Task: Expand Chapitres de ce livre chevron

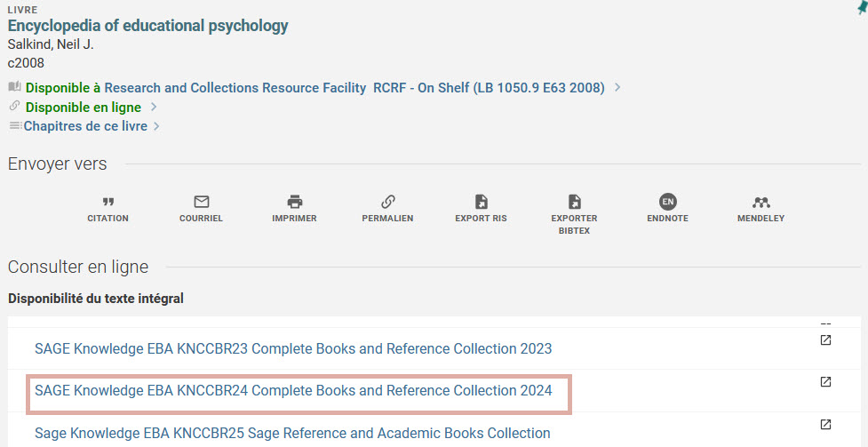Action: pos(157,127)
